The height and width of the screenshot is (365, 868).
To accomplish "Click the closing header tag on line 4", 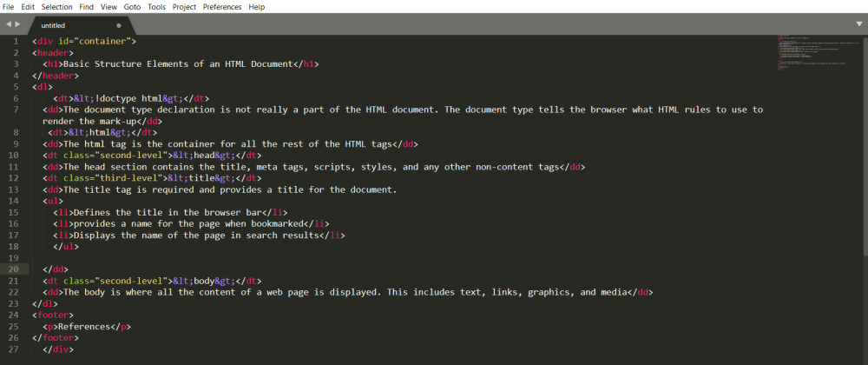I will (56, 76).
